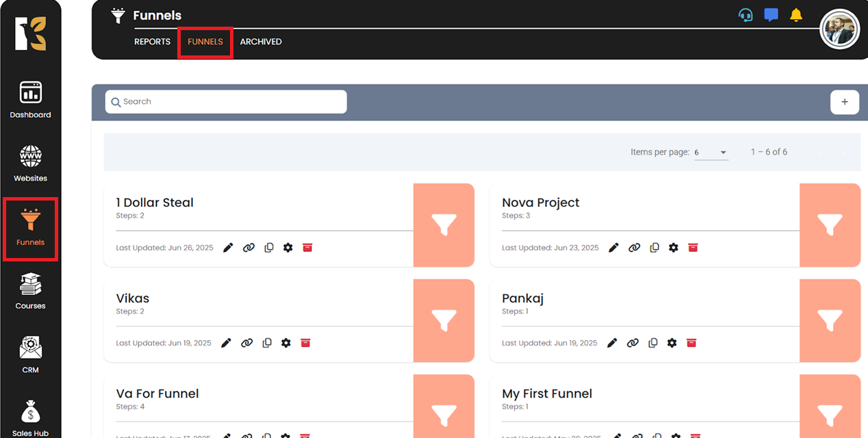Open the Dashboard from the sidebar
The image size is (868, 438).
[30, 100]
